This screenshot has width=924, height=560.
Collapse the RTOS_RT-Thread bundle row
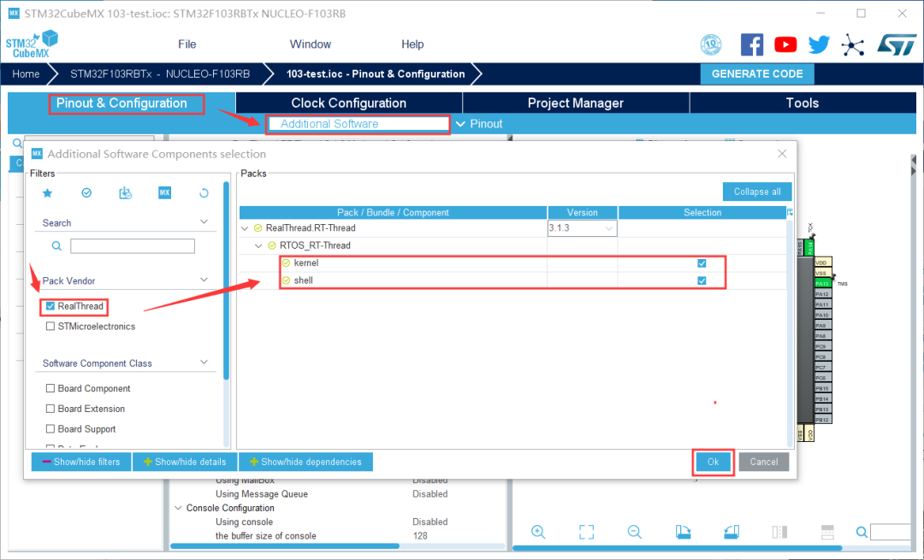pos(258,245)
